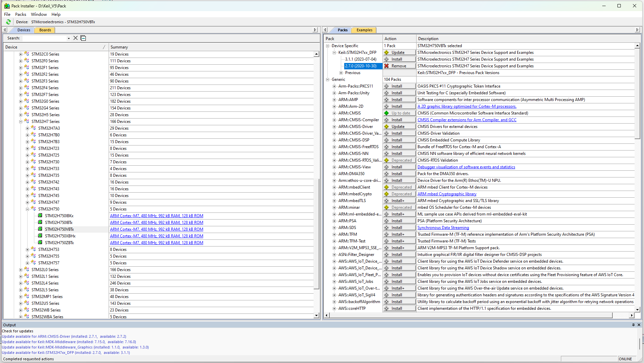Click the red remove icon for version 2.7.0
Viewport: 644px width, 363px height.
tap(387, 66)
